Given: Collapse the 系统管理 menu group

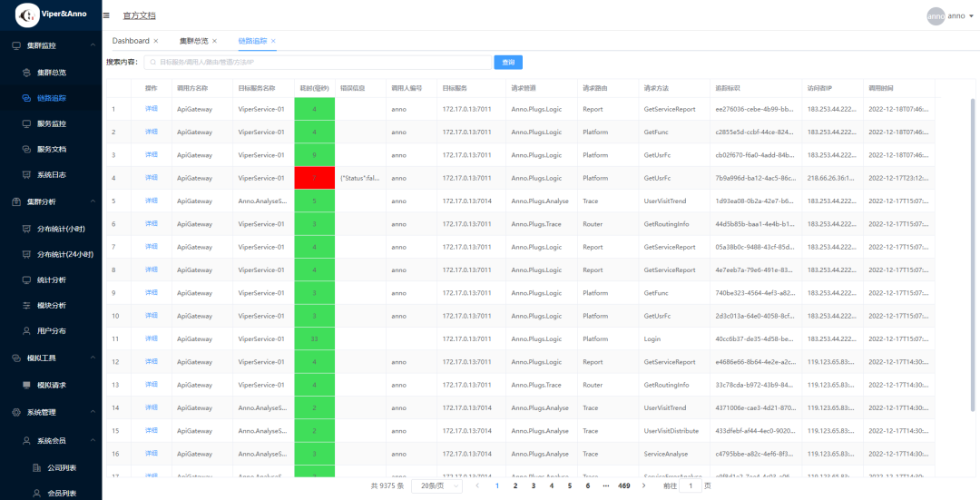Looking at the screenshot, I should [51, 413].
